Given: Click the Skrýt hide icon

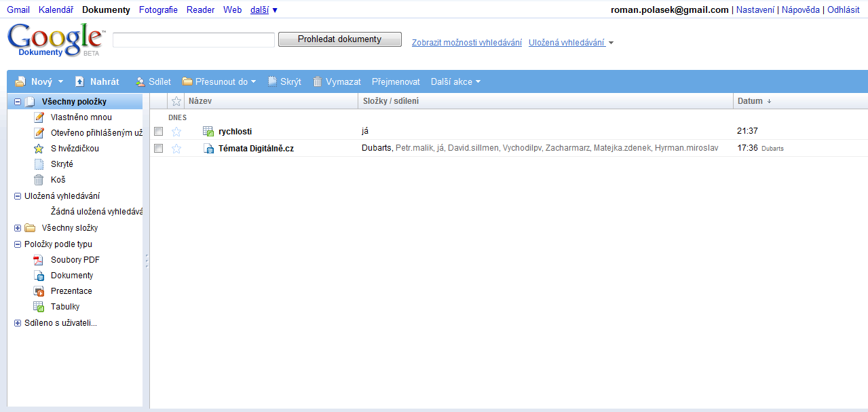Looking at the screenshot, I should click(x=272, y=81).
